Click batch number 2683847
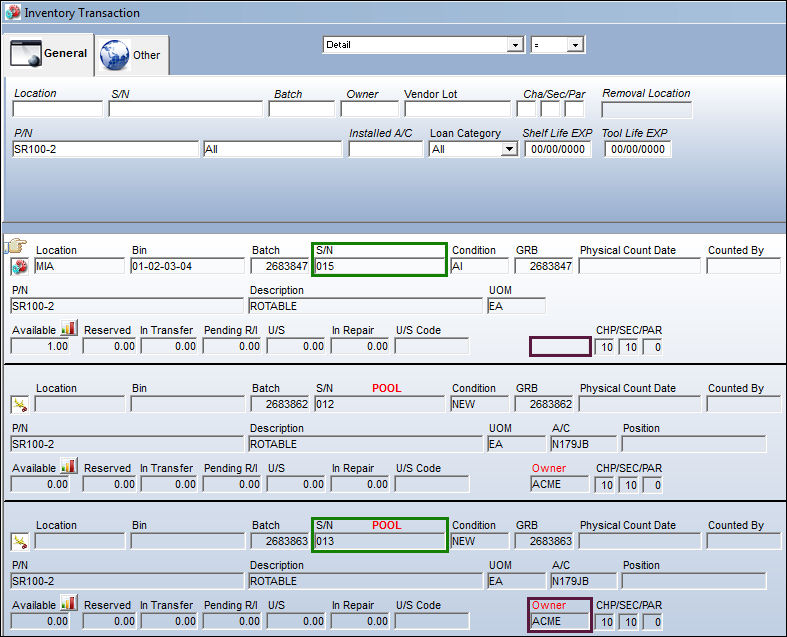The width and height of the screenshot is (787, 637). click(x=280, y=266)
